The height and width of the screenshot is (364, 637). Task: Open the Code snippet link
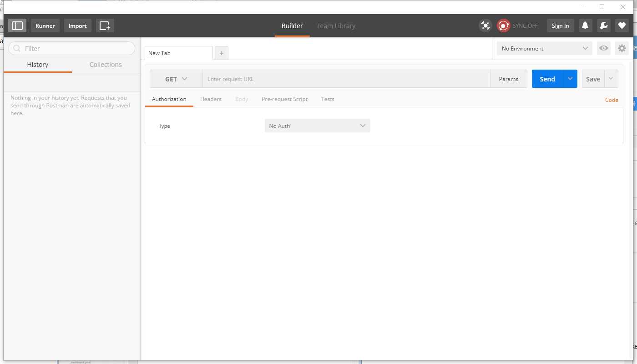tap(612, 100)
